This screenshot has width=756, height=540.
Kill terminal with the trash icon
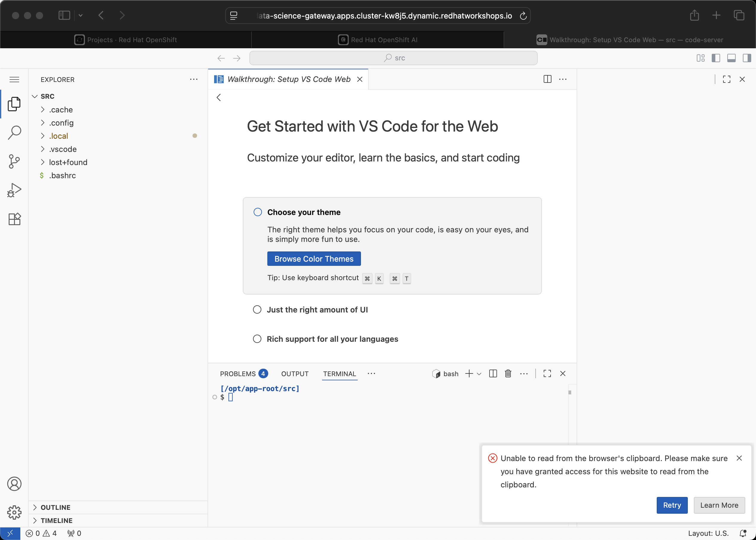[x=508, y=374]
